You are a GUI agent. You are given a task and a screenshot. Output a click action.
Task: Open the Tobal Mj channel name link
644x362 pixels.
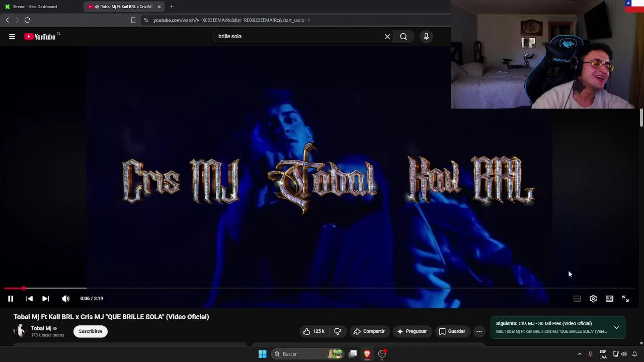(41, 328)
